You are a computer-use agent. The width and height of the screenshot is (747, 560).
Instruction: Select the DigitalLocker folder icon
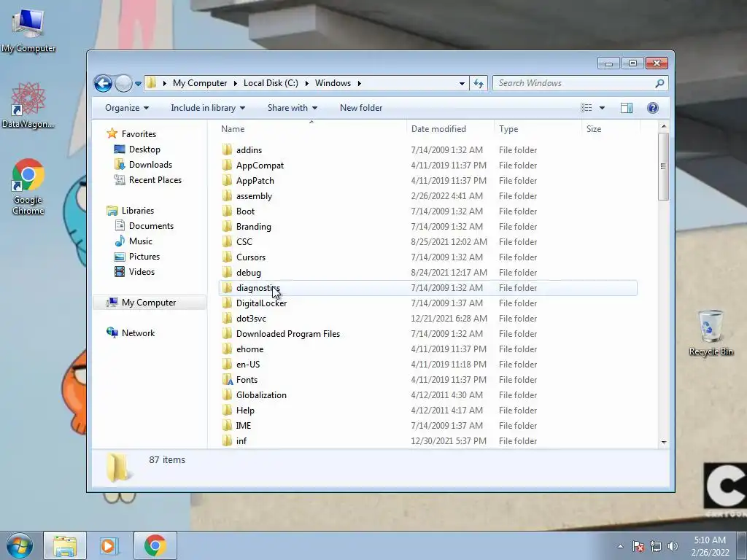click(x=228, y=303)
